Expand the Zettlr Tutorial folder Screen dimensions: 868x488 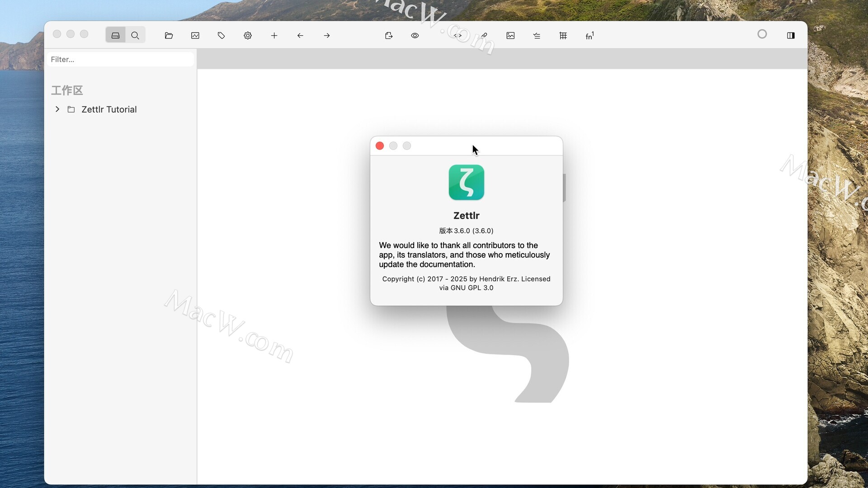pyautogui.click(x=57, y=109)
